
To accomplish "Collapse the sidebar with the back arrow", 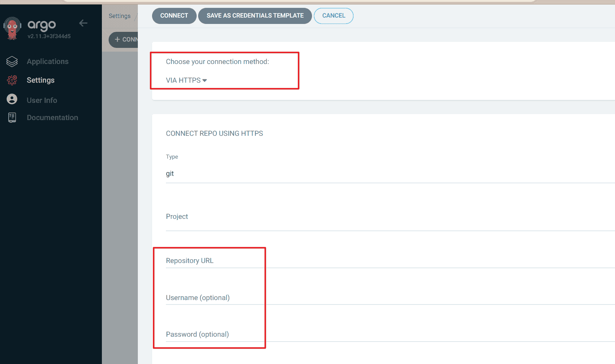I will click(x=83, y=23).
